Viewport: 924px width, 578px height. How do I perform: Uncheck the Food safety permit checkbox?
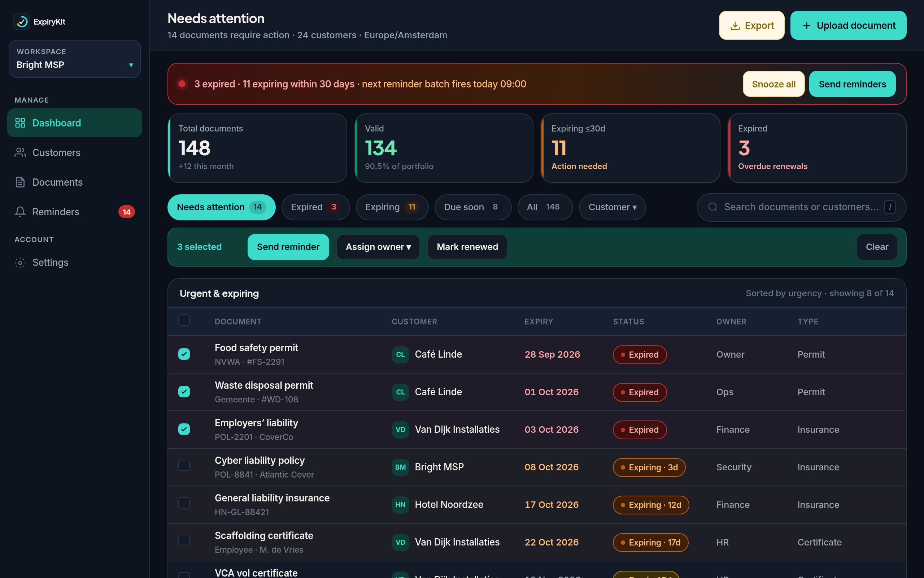[184, 354]
